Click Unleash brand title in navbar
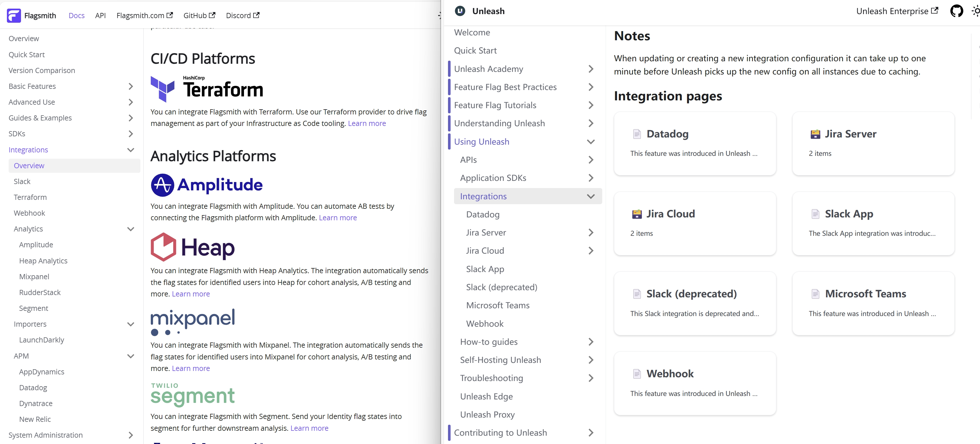 tap(488, 11)
